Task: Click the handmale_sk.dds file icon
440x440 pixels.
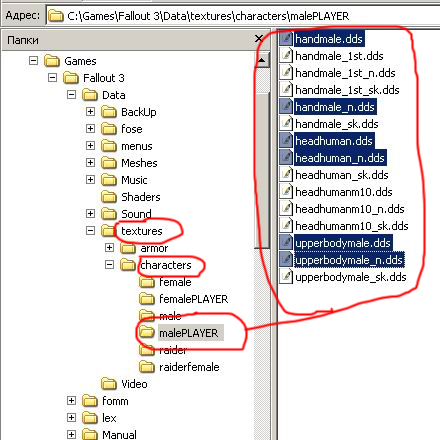Action: (x=286, y=123)
